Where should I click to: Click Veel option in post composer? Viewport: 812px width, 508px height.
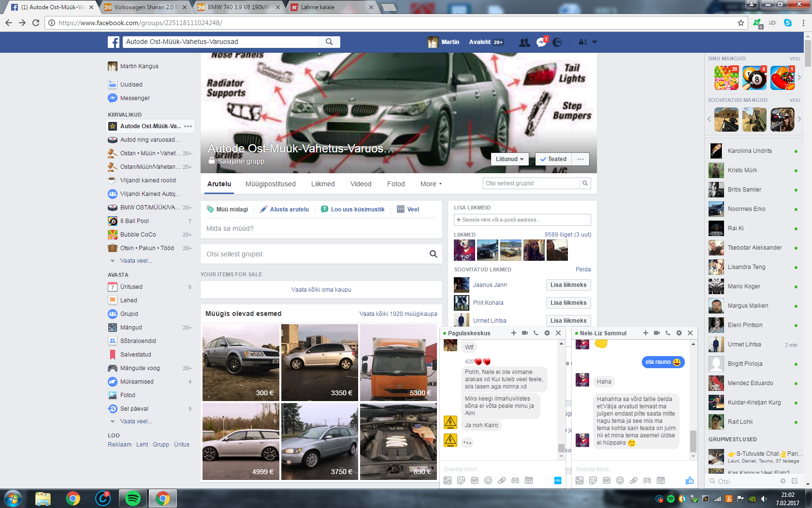[x=408, y=209]
